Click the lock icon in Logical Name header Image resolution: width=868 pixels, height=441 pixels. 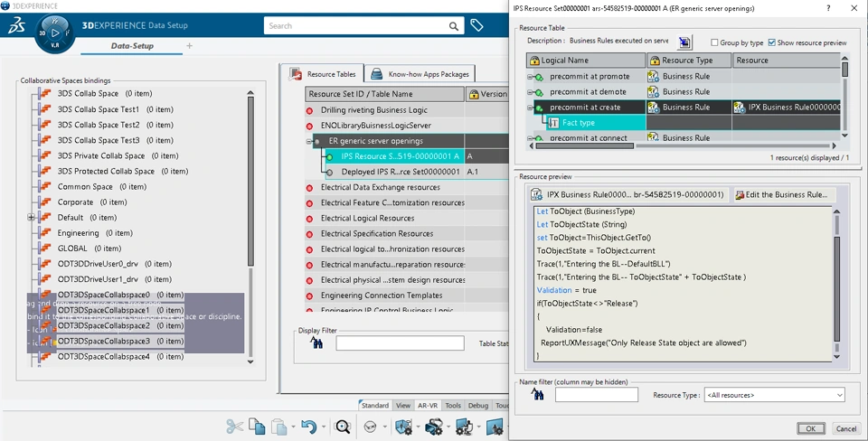pyautogui.click(x=534, y=61)
